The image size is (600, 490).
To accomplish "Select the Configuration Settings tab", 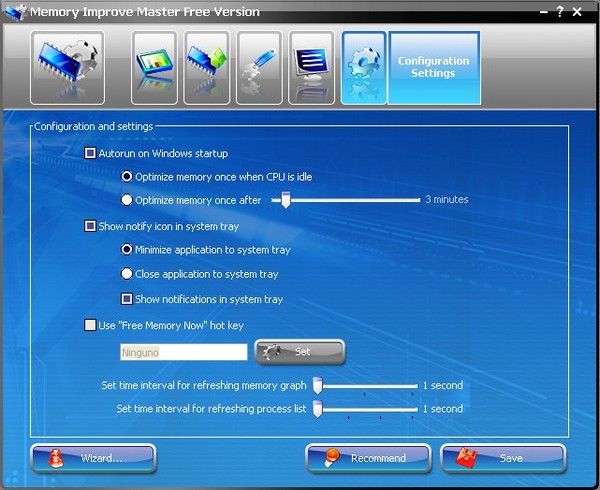I will coord(433,68).
